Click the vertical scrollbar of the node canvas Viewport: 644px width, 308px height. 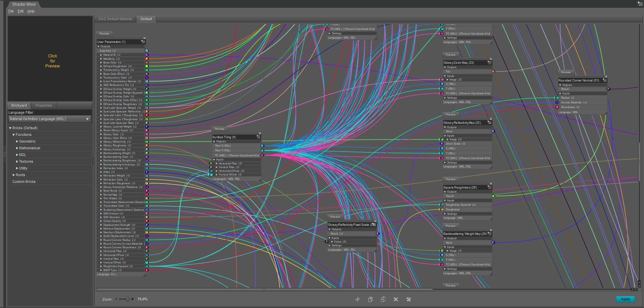point(639,162)
